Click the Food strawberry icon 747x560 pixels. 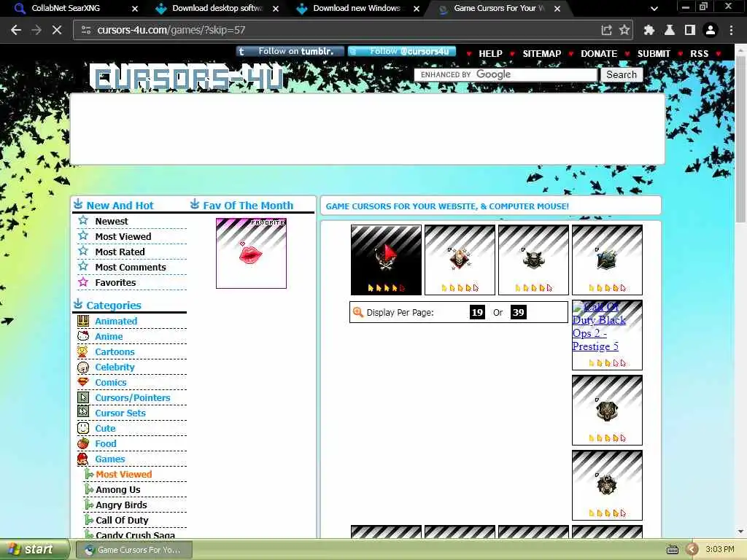click(x=83, y=443)
